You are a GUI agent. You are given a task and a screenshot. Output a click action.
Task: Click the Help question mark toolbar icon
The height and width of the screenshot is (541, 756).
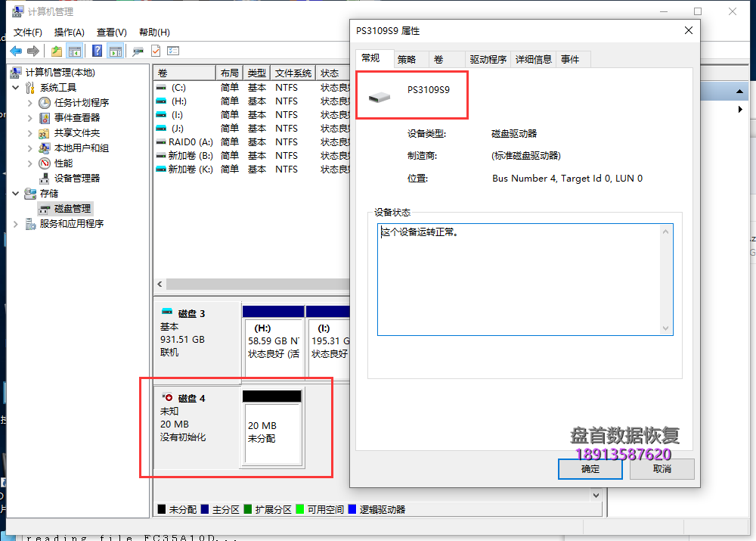coord(97,51)
